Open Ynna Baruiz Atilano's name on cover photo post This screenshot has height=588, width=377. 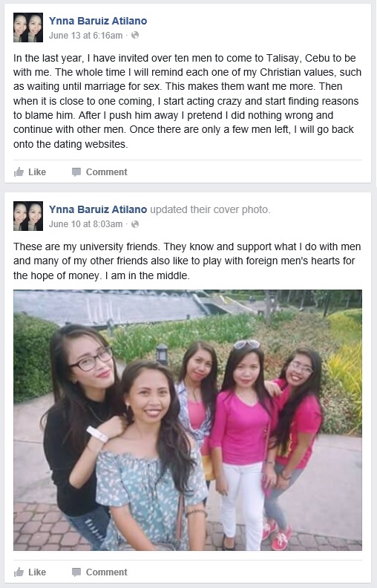tap(98, 209)
